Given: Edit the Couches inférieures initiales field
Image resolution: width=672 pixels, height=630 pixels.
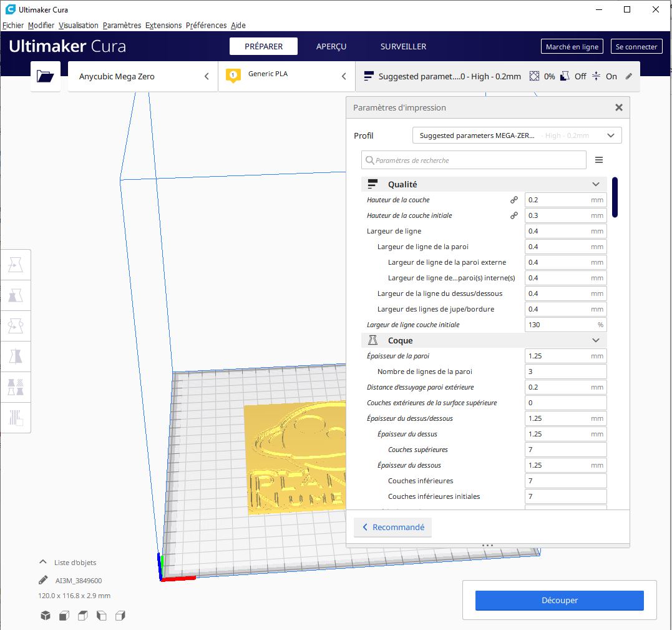Looking at the screenshot, I should [566, 496].
